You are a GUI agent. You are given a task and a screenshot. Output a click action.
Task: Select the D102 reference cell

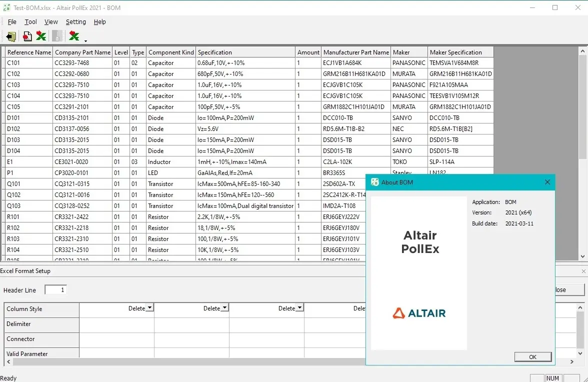point(29,129)
